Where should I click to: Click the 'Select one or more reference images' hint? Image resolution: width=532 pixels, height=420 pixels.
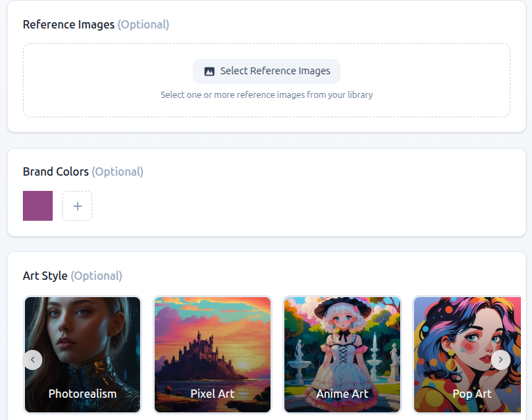(x=266, y=94)
